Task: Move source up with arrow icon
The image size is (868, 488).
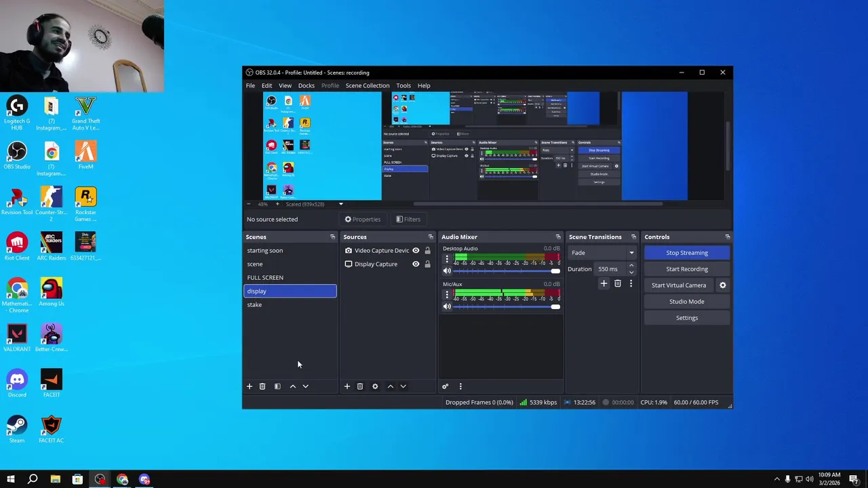Action: pyautogui.click(x=390, y=386)
